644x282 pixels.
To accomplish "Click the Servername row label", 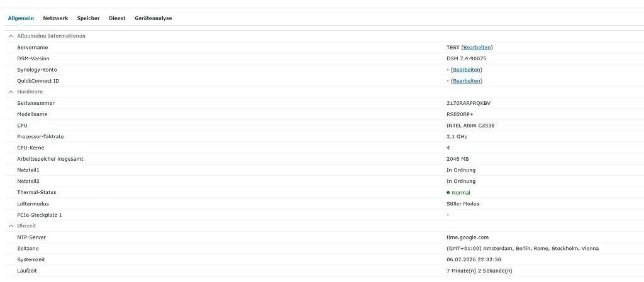I will 33,48.
